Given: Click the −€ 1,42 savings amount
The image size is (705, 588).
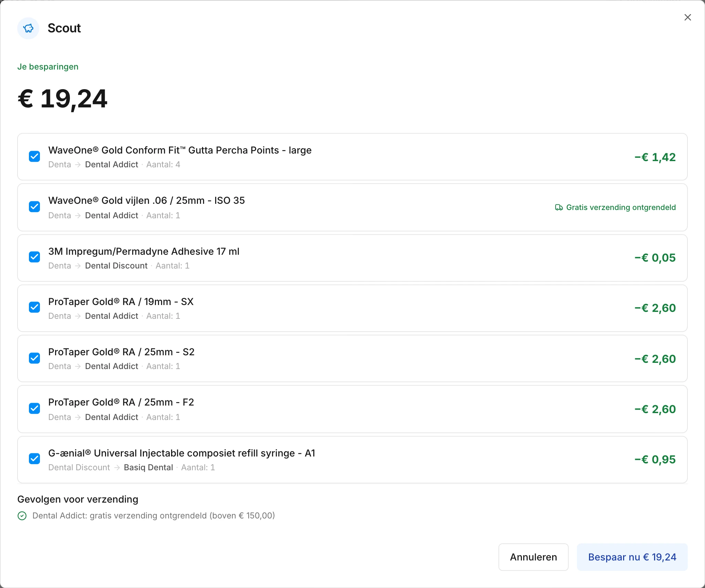Looking at the screenshot, I should [x=655, y=157].
